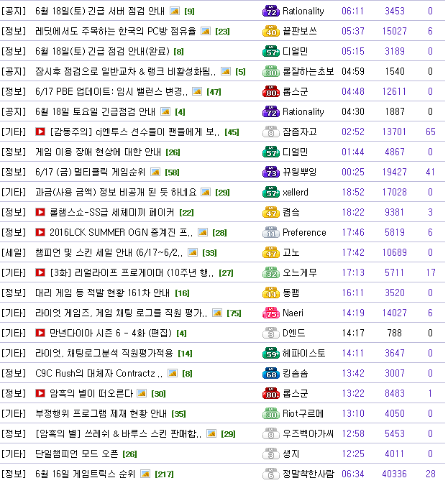Open post '6월 18일(토) 긴급 점검 안내(완료)'
This screenshot has width=448, height=483.
click(x=102, y=52)
